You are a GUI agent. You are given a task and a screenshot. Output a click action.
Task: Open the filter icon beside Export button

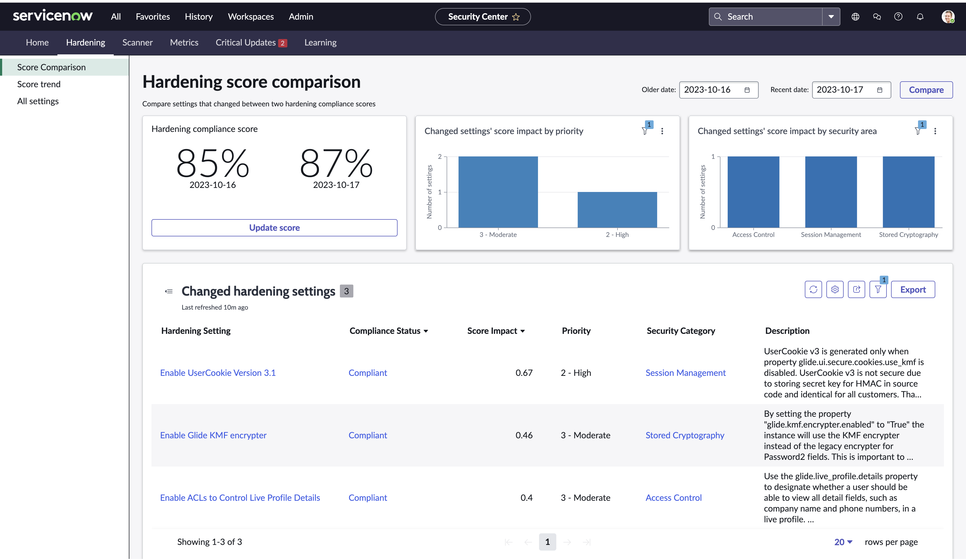click(x=878, y=290)
